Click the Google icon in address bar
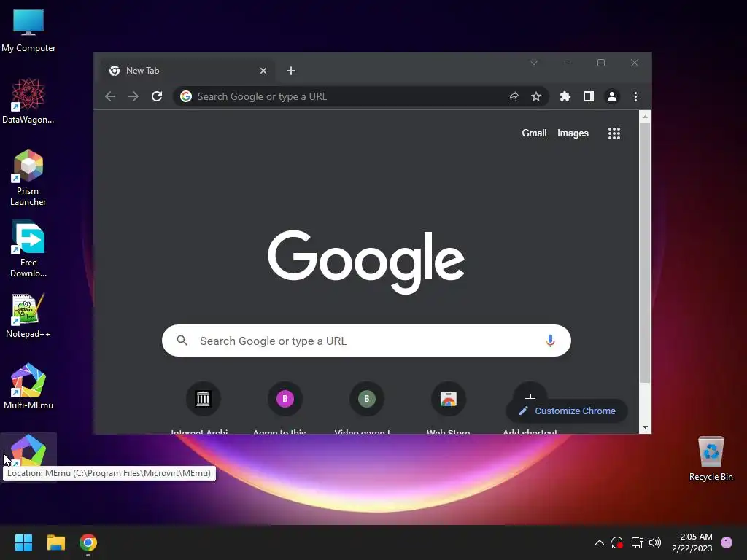Viewport: 747px width, 560px height. (x=186, y=97)
